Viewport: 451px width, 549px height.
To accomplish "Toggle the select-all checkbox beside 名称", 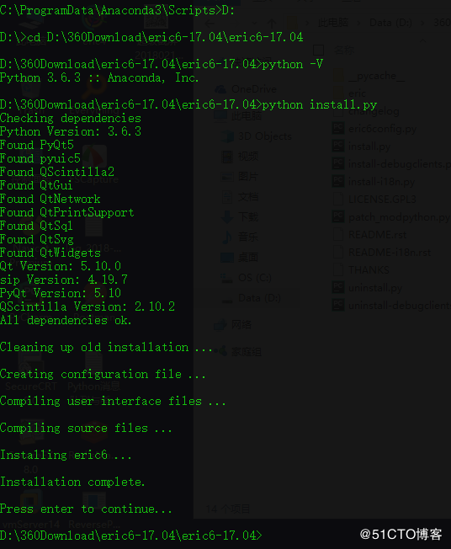I will pos(318,50).
